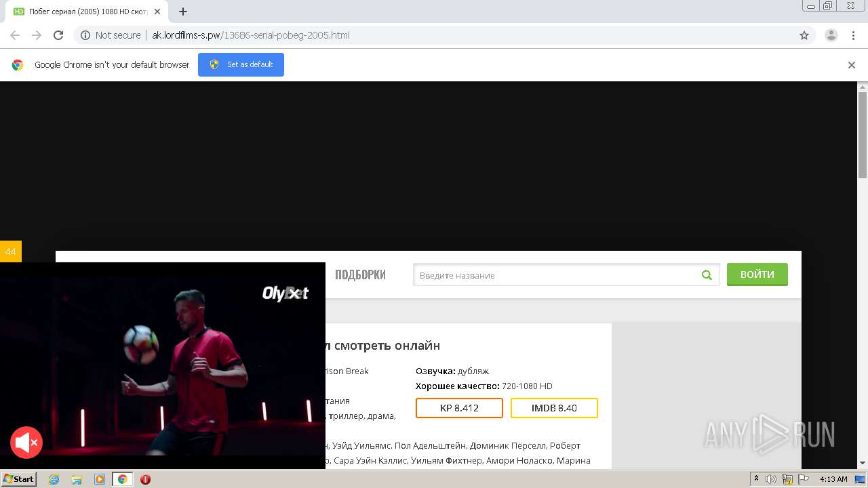The image size is (868, 488).
Task: Click the page vertical scrollbar
Action: coord(863,136)
